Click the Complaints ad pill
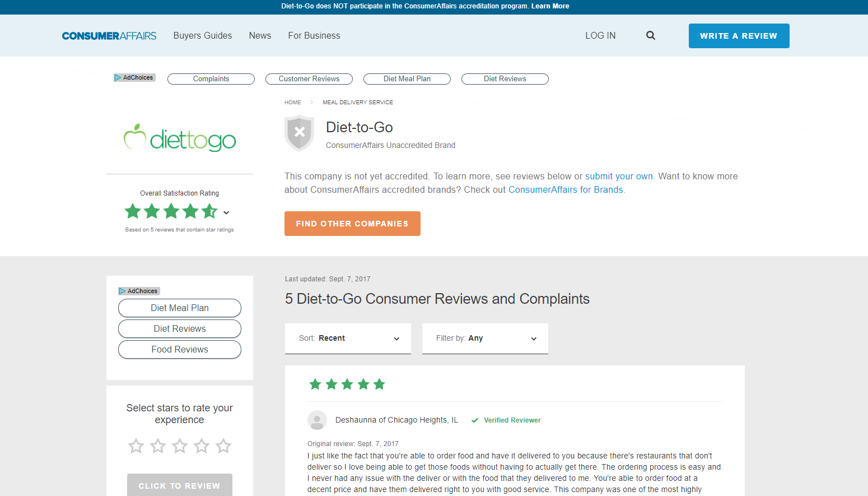This screenshot has height=496, width=868. point(211,79)
